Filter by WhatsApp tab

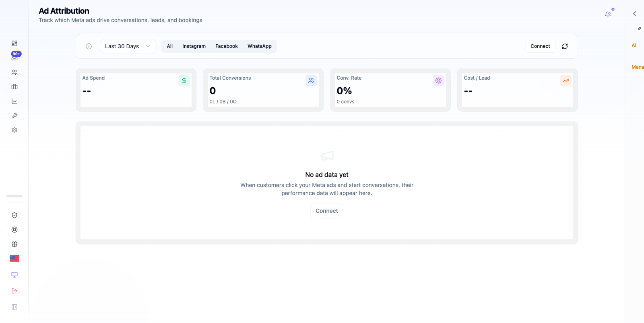[260, 46]
